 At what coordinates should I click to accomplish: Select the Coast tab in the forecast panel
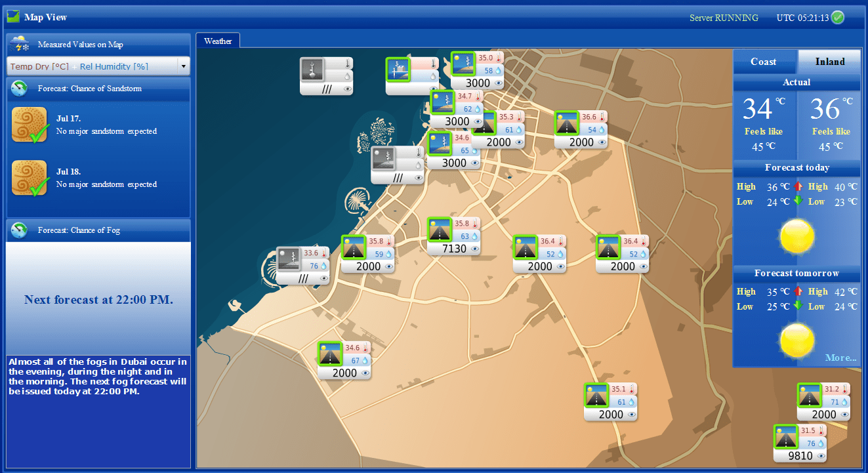764,62
